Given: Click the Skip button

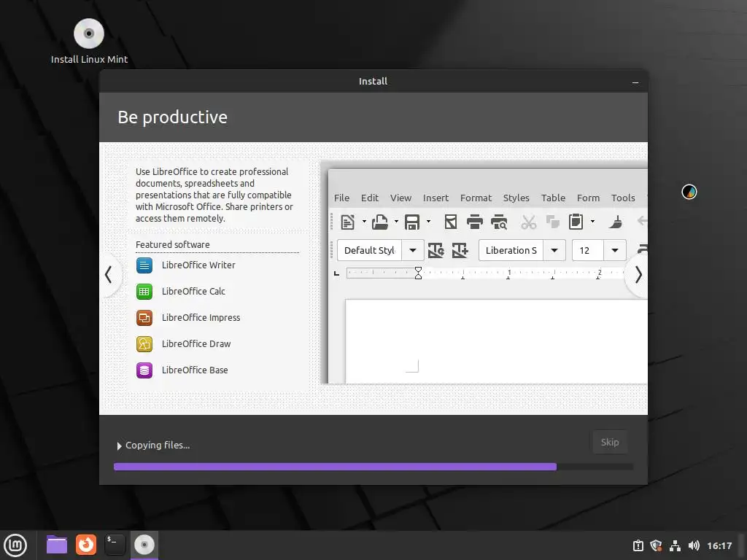Looking at the screenshot, I should click(x=610, y=443).
